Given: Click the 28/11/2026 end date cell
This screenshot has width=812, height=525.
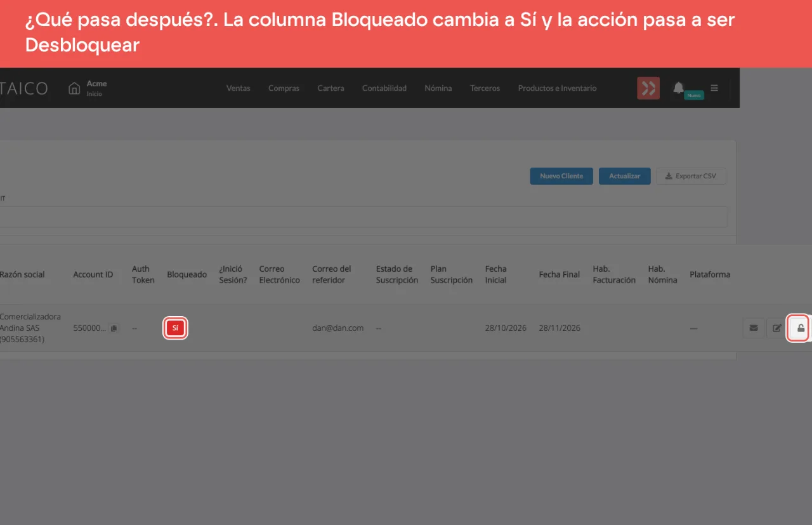Looking at the screenshot, I should click(560, 328).
